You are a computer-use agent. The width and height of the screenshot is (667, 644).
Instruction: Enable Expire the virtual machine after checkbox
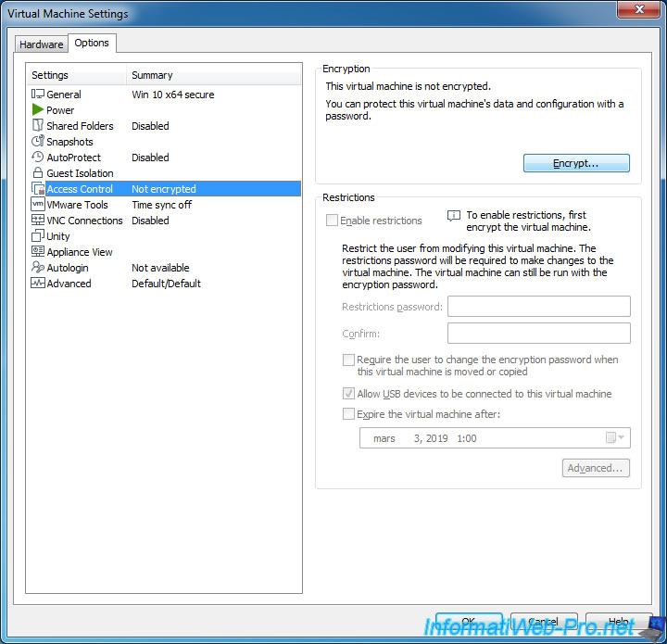[348, 414]
